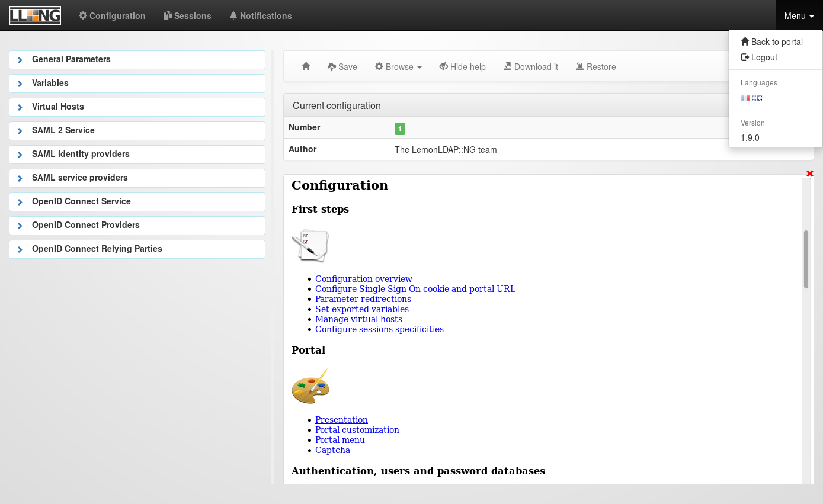The height and width of the screenshot is (504, 823).
Task: Switch language to English flag
Action: 757,98
